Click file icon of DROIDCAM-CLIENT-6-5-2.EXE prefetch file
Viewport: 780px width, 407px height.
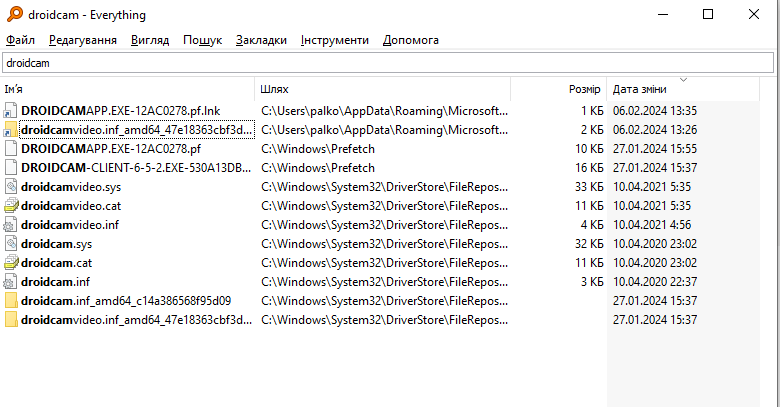pos(10,168)
